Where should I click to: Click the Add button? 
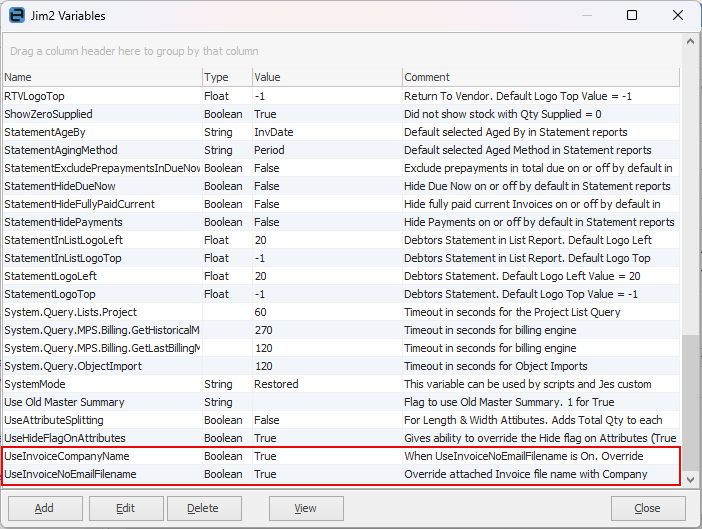pyautogui.click(x=45, y=508)
